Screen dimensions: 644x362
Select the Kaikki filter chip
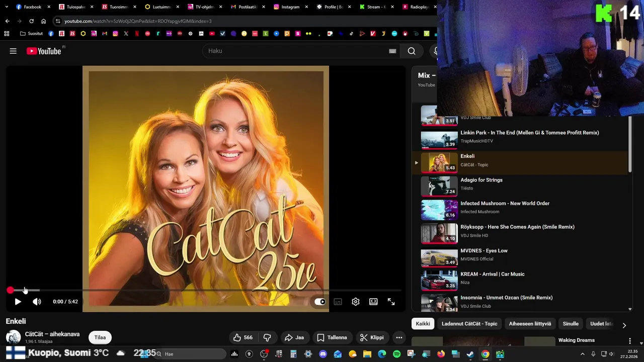(x=423, y=324)
